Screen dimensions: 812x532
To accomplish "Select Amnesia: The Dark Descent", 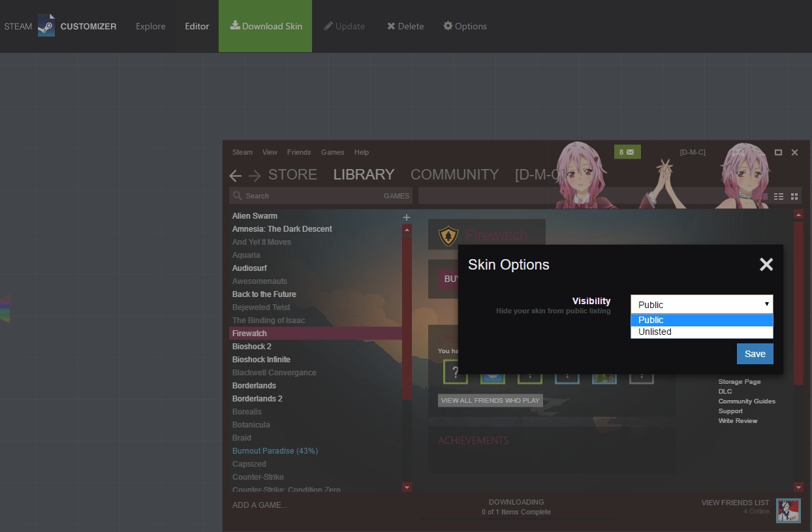I will pyautogui.click(x=282, y=229).
